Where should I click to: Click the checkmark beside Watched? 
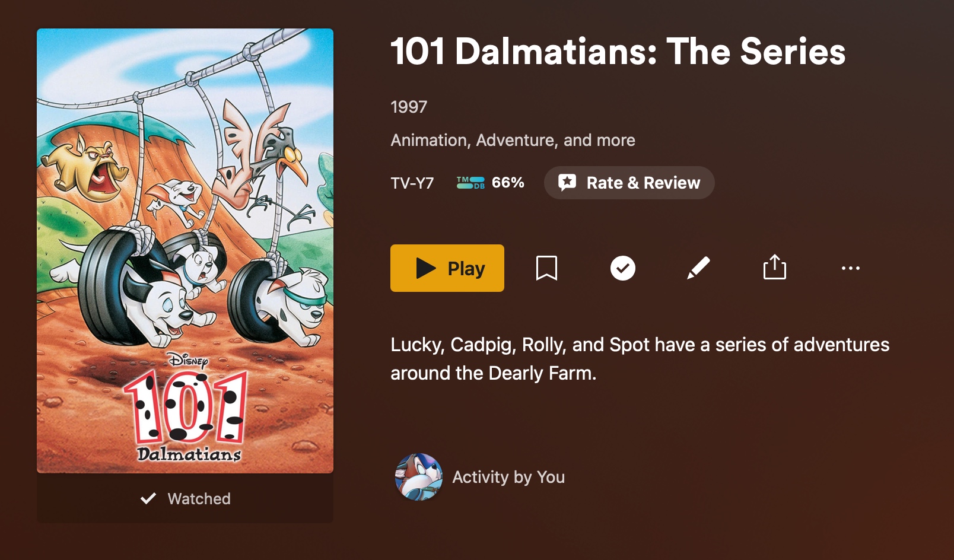pyautogui.click(x=148, y=498)
